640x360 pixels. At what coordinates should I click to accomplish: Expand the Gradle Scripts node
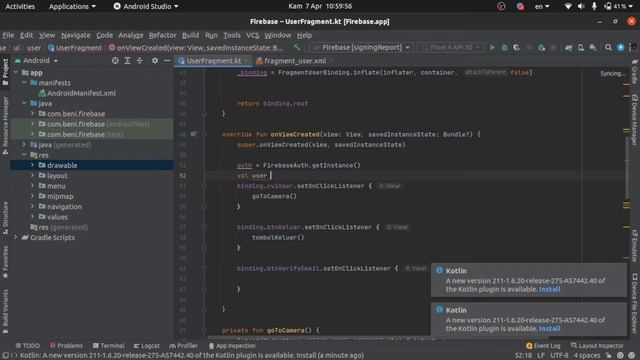point(16,238)
